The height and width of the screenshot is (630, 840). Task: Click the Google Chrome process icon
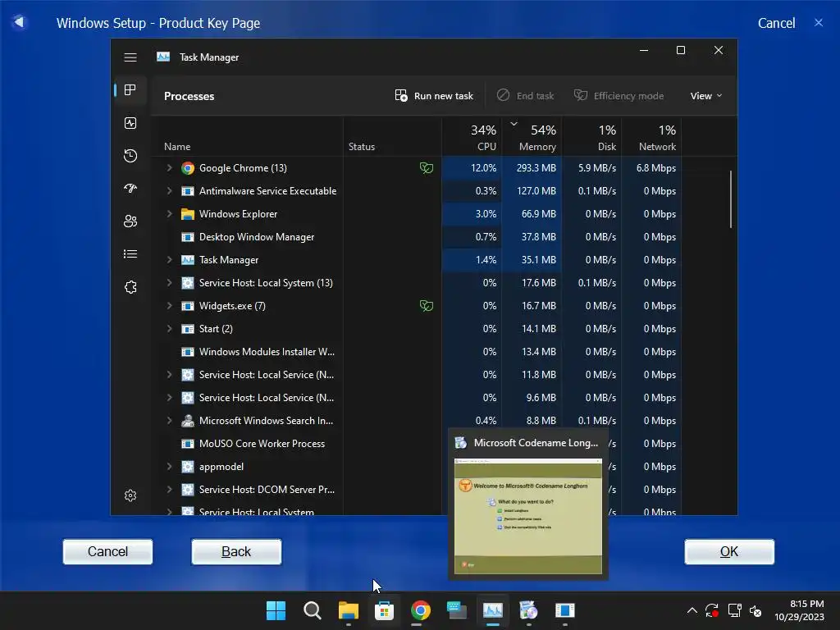188,168
